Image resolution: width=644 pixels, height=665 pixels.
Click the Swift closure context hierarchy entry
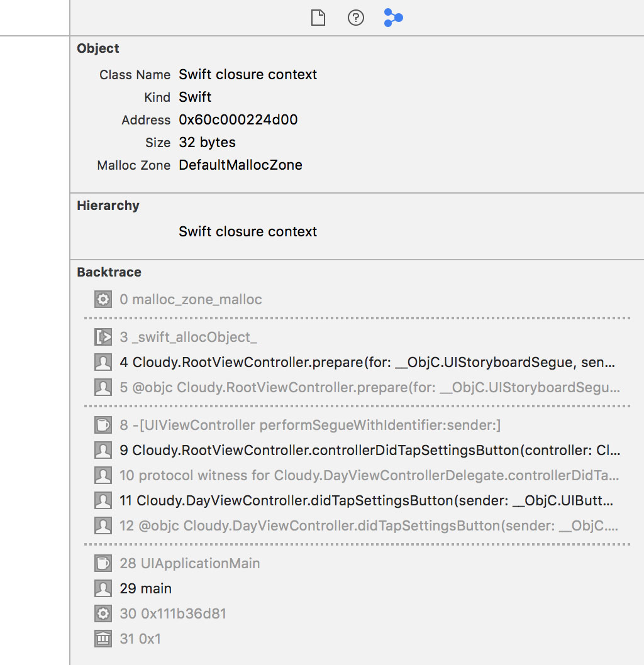248,232
